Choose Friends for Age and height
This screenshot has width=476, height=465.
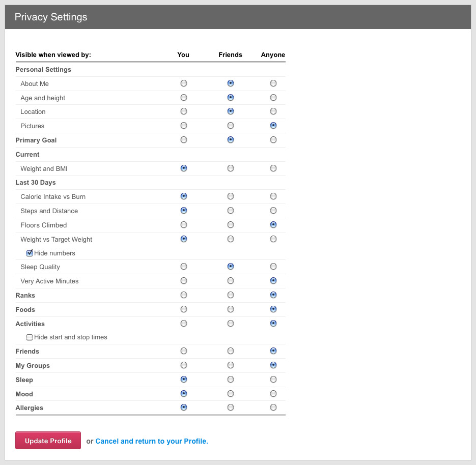click(231, 97)
